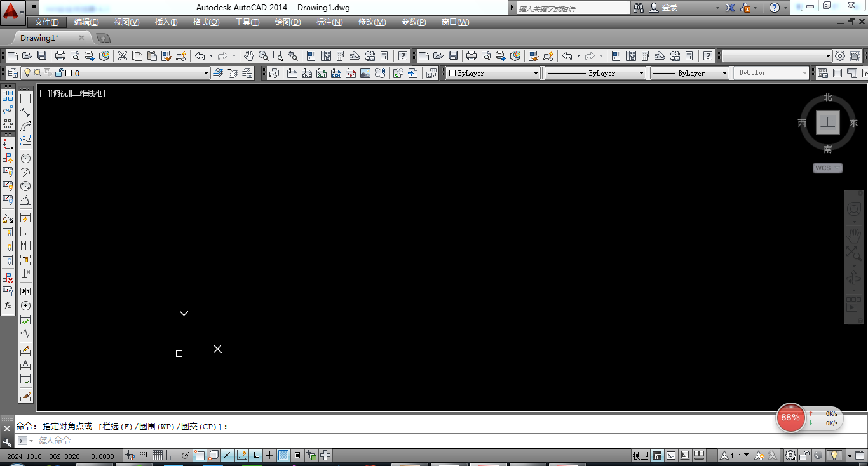Toggle ortho mode in status bar
The height and width of the screenshot is (466, 868).
pyautogui.click(x=172, y=455)
